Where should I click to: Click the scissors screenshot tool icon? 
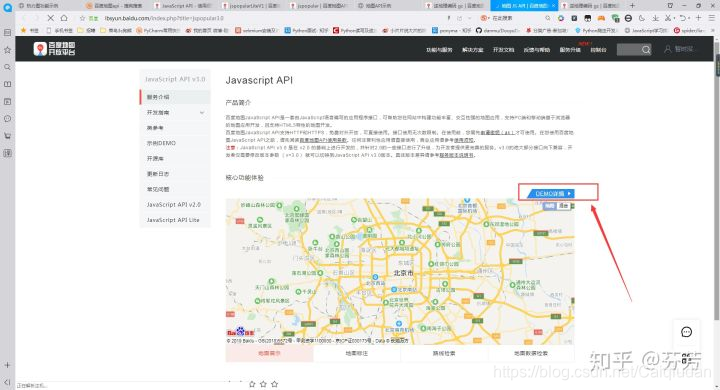pyautogui.click(x=668, y=18)
